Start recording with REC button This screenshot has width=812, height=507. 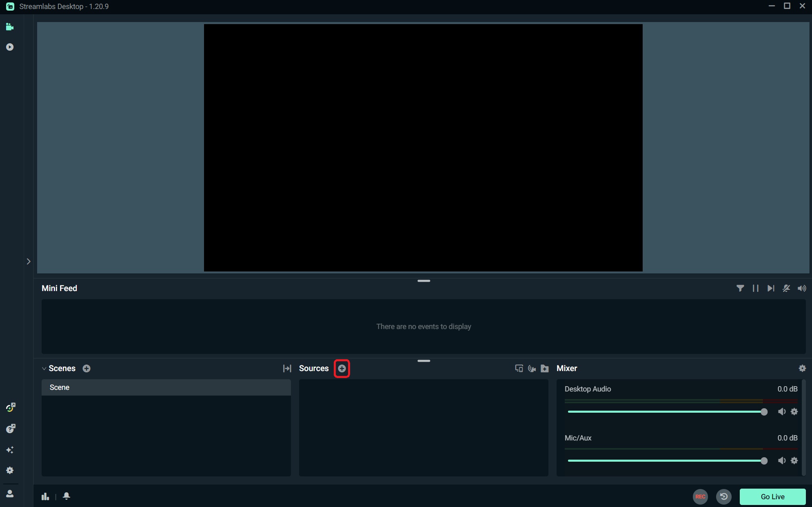(700, 496)
